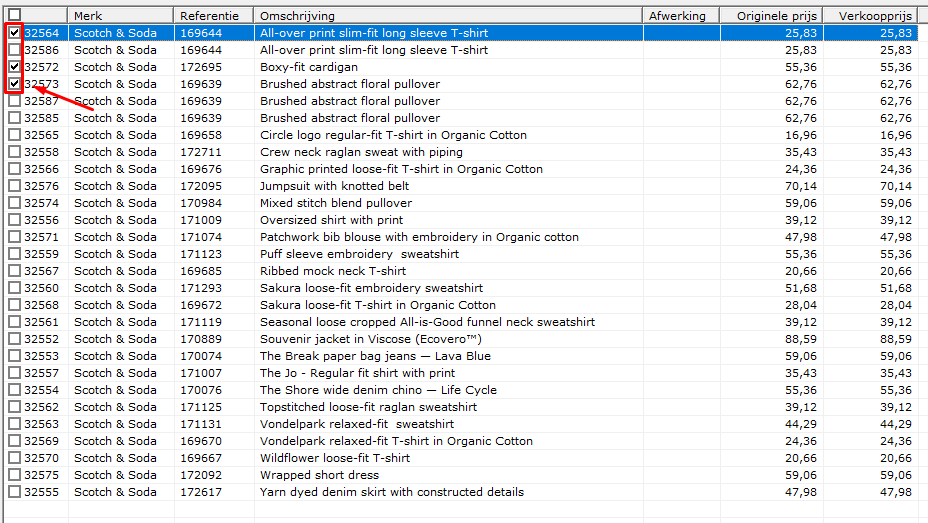Click Topstitched loose-fit raglan sweatshirt description
928x523 pixels.
tap(369, 407)
